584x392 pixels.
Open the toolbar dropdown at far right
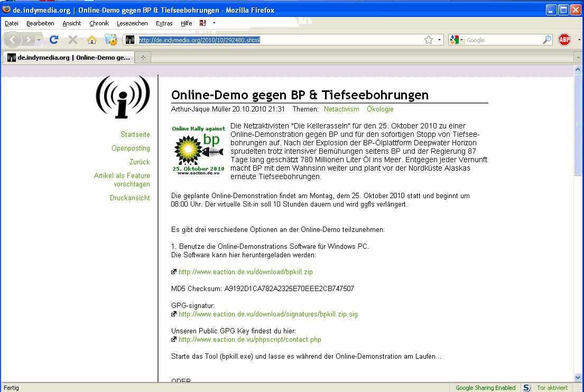[x=579, y=40]
